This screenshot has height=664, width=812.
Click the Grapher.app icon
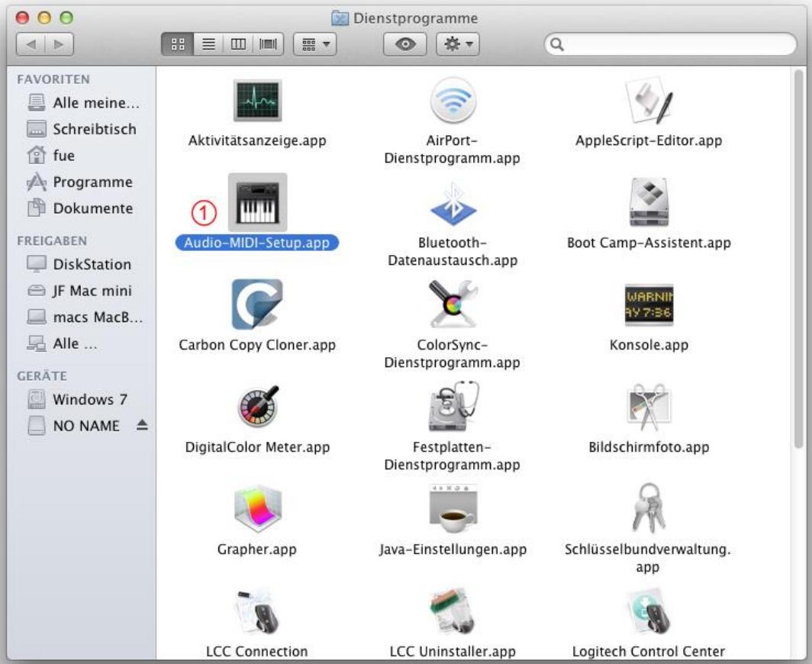(x=257, y=509)
